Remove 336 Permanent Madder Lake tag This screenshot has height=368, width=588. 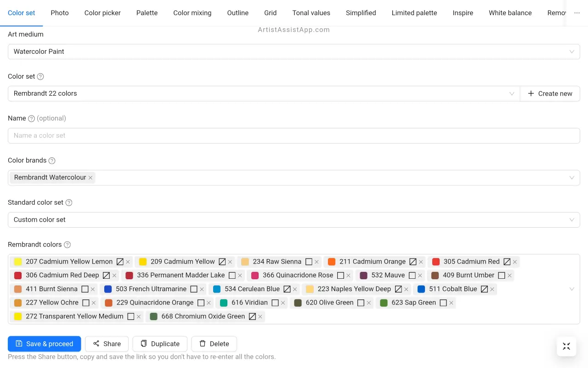[240, 276]
